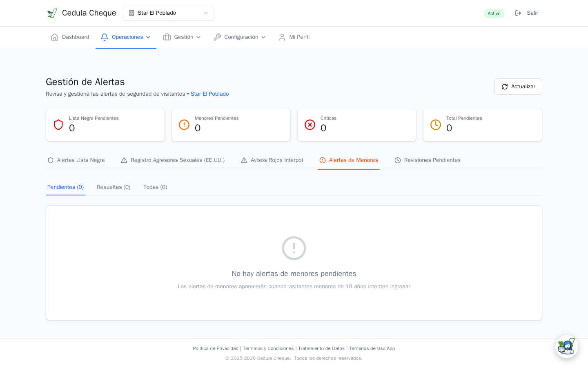Expand the Configuración menu chevron
588x368 pixels.
click(x=263, y=37)
